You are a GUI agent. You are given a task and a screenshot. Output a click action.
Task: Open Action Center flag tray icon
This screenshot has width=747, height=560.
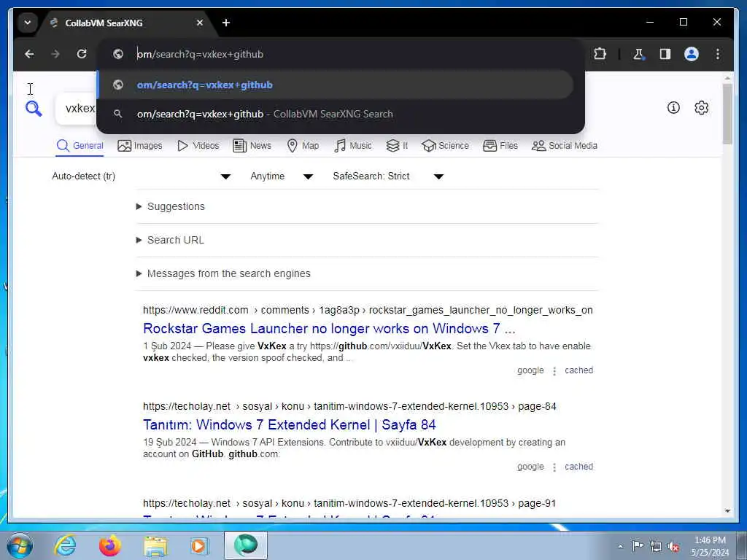click(638, 545)
